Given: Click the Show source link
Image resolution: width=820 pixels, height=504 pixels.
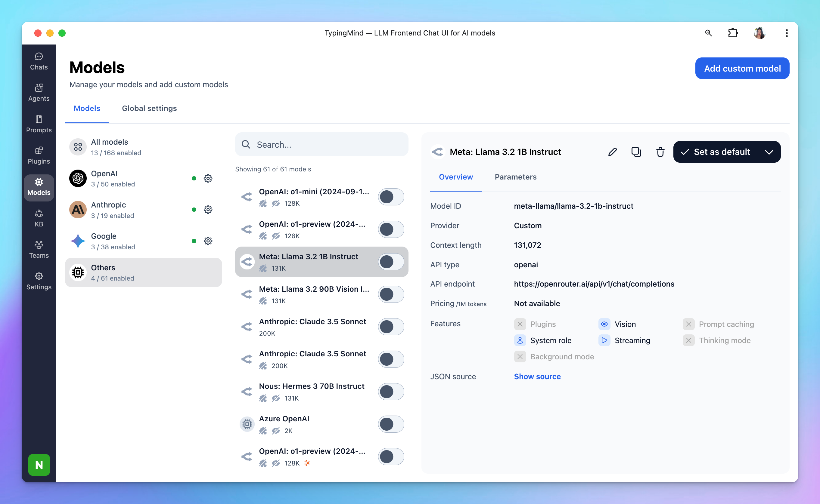Looking at the screenshot, I should pos(537,376).
